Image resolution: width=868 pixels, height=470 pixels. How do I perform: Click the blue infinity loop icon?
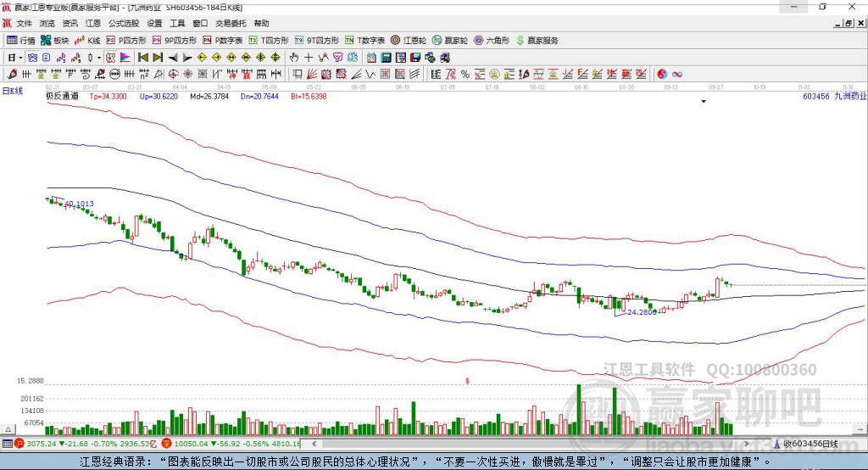(677, 74)
